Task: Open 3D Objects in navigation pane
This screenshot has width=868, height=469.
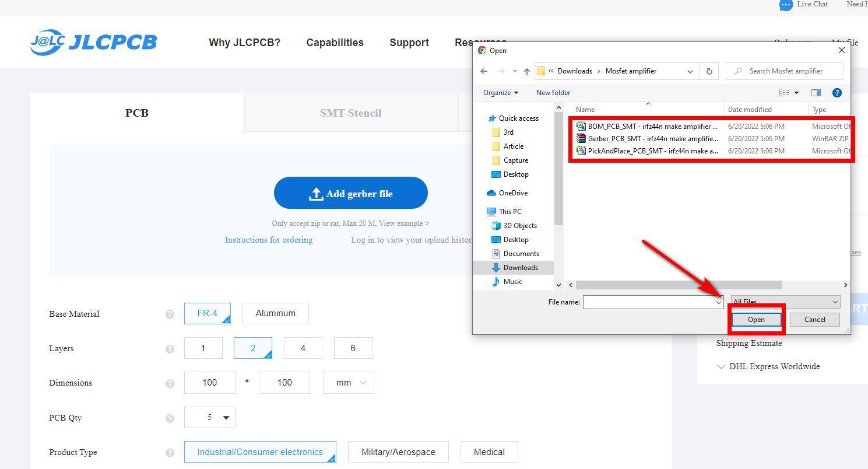Action: 514,226
